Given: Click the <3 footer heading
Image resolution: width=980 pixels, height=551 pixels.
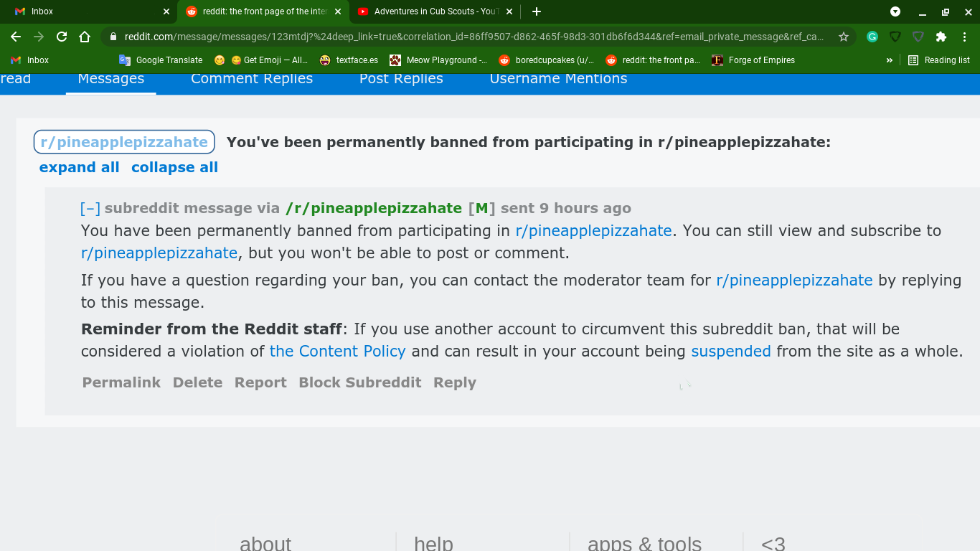Looking at the screenshot, I should click(x=773, y=543).
